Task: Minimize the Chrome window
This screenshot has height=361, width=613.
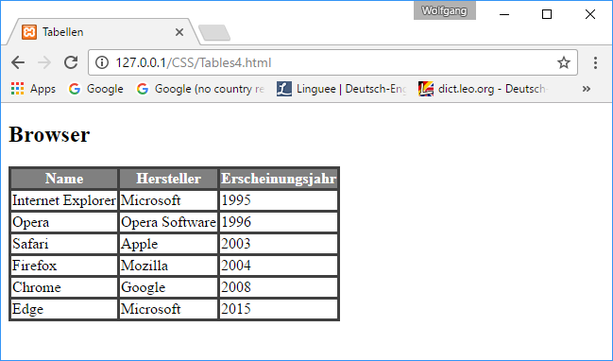Action: [504, 14]
